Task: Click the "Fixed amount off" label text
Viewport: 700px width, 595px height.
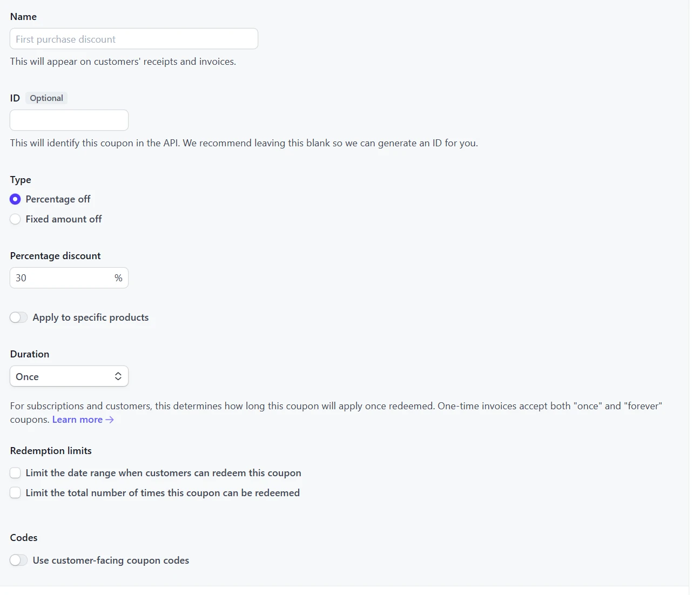Action: click(63, 219)
